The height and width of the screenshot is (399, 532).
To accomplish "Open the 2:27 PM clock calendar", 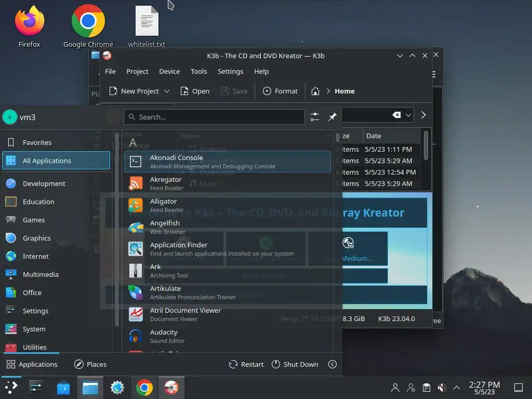I will (485, 388).
